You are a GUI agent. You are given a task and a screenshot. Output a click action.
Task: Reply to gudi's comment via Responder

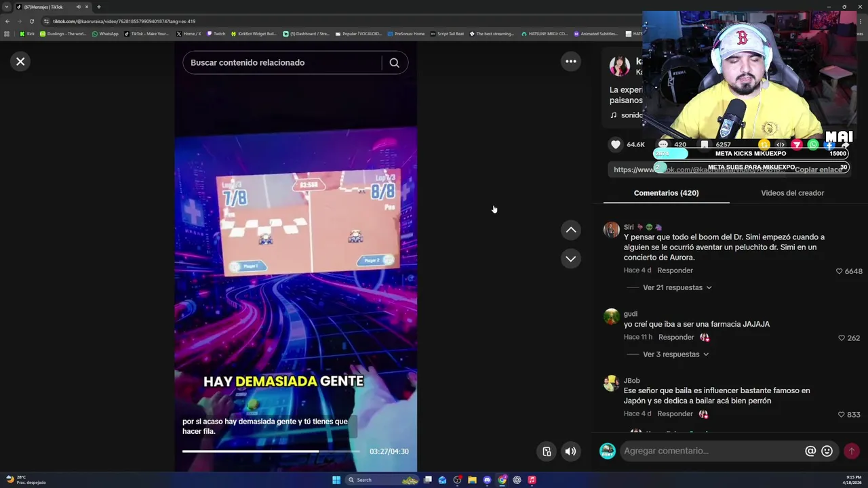pyautogui.click(x=676, y=337)
